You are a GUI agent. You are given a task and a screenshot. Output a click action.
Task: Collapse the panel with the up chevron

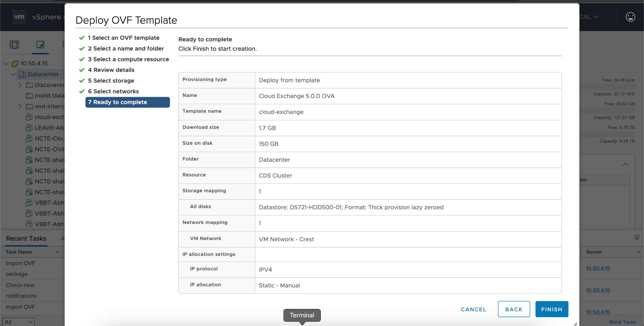[626, 164]
